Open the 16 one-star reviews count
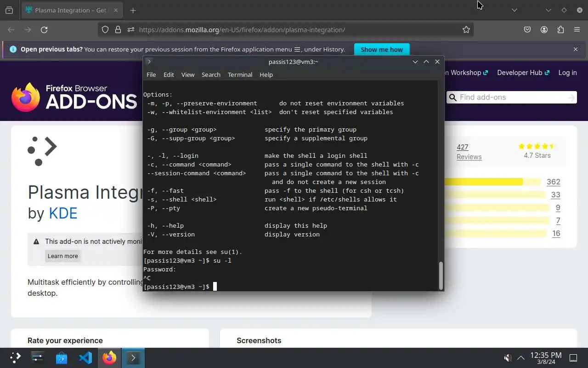 click(556, 233)
